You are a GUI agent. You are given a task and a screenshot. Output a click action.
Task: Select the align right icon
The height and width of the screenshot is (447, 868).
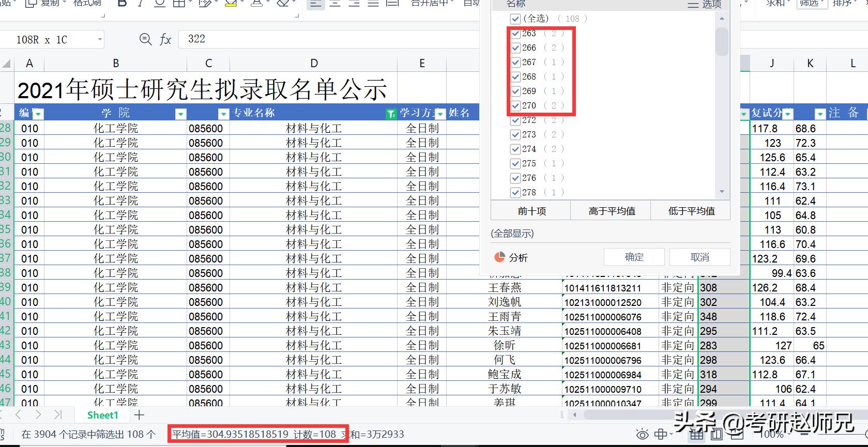click(354, 3)
